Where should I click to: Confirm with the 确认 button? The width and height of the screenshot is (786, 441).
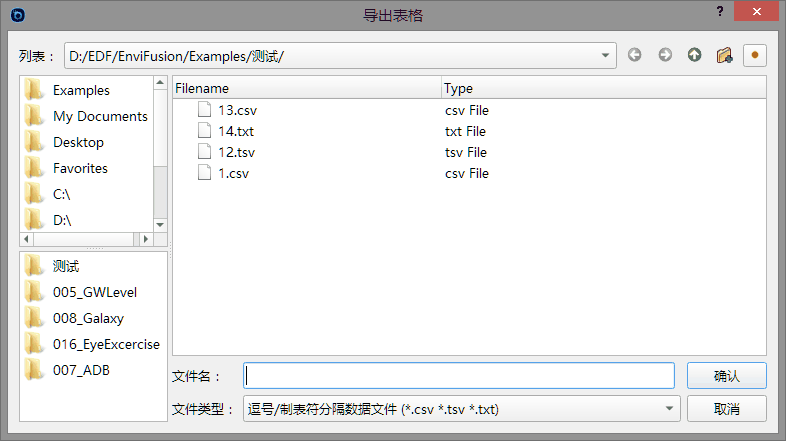(726, 376)
